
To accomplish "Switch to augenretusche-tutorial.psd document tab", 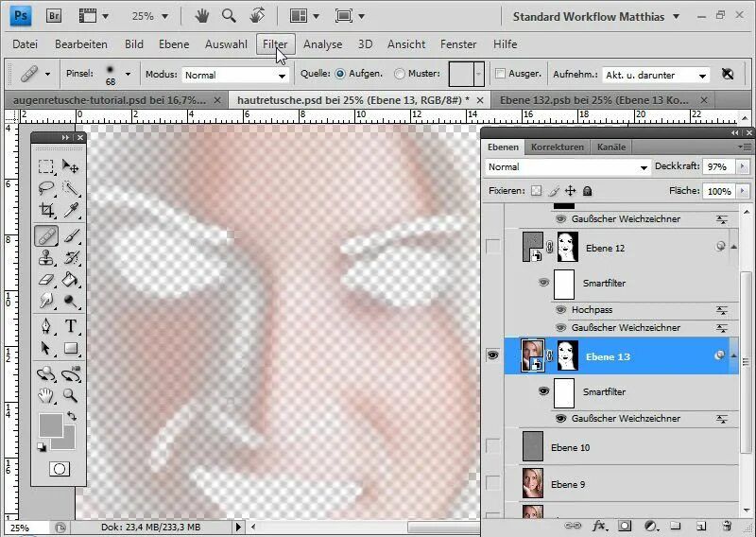I will (x=110, y=100).
